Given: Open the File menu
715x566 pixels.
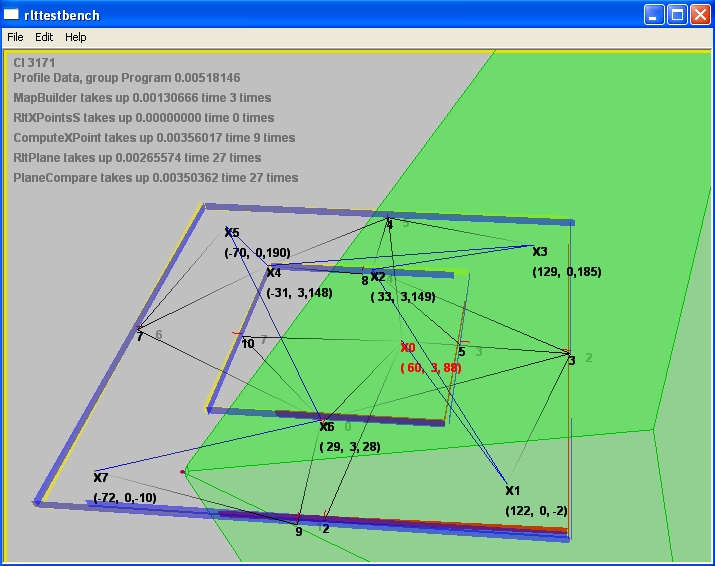Looking at the screenshot, I should (15, 37).
